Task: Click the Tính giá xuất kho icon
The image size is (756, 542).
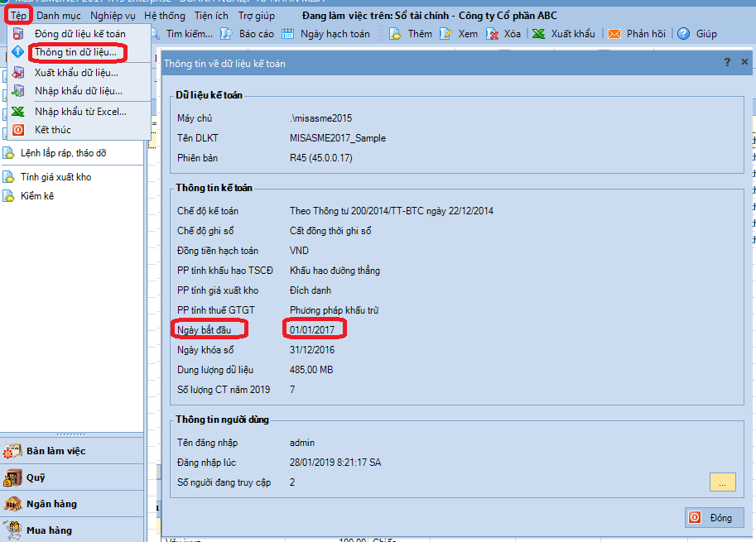Action: (x=8, y=177)
